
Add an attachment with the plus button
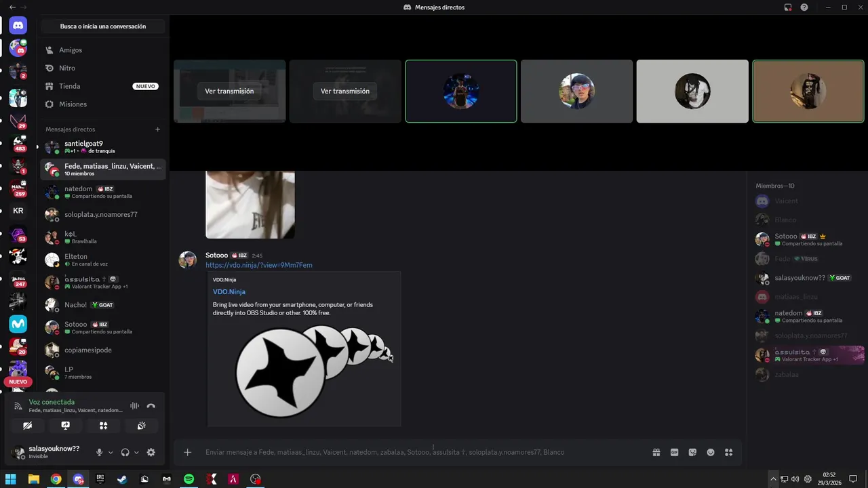188,452
